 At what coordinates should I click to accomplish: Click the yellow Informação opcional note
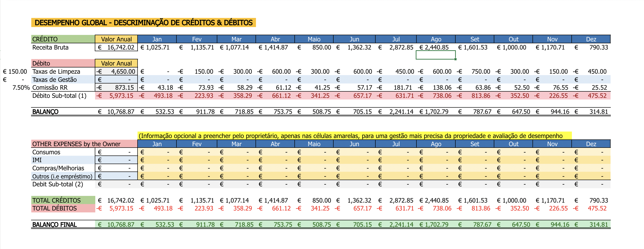point(355,136)
